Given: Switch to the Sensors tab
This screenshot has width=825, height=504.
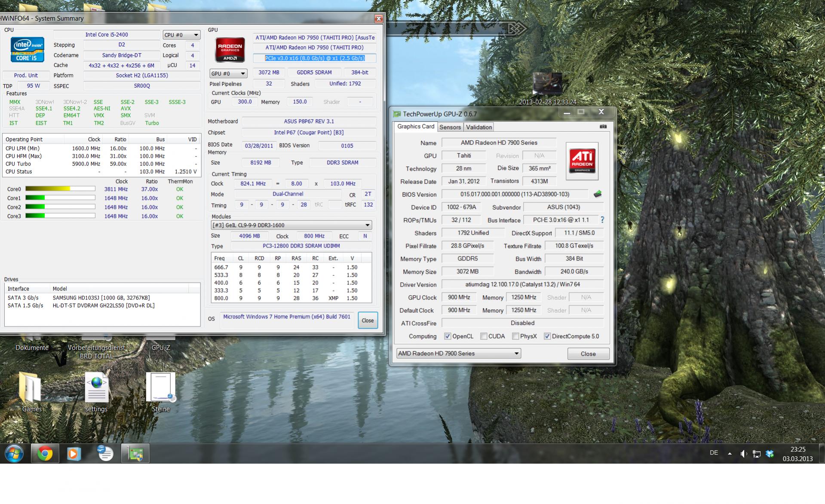Looking at the screenshot, I should coord(450,127).
